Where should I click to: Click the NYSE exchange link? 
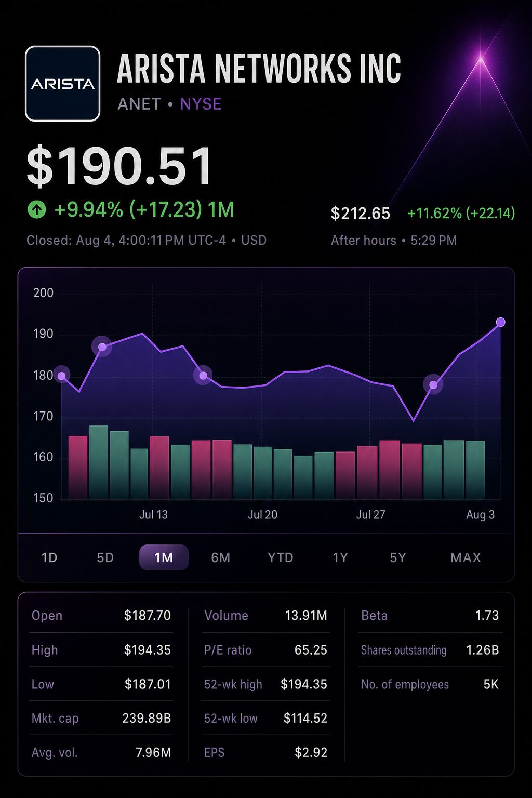tap(201, 104)
